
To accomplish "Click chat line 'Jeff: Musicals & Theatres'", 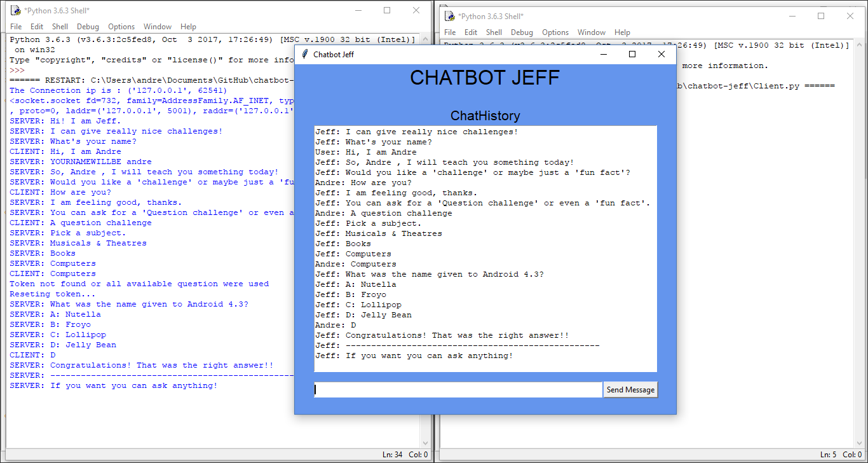I will pos(379,233).
